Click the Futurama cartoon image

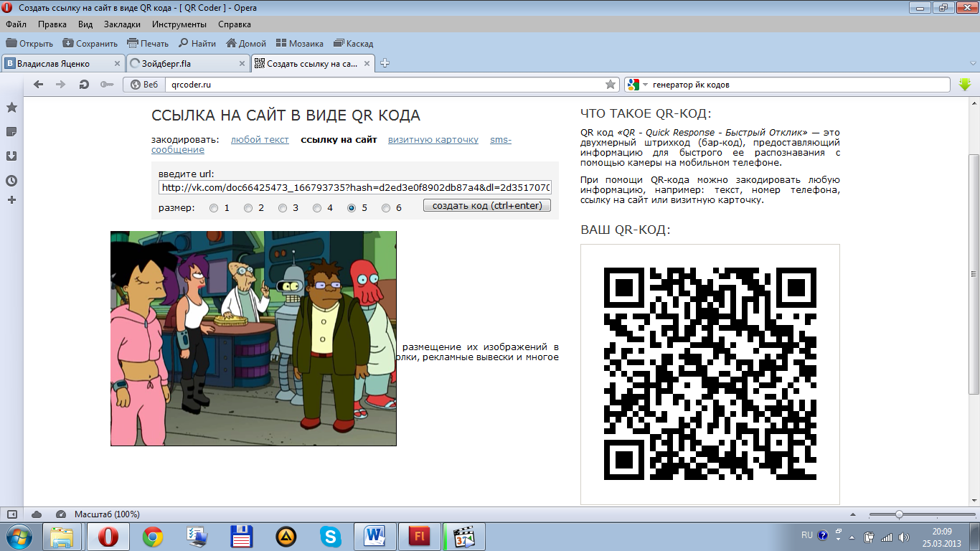253,338
